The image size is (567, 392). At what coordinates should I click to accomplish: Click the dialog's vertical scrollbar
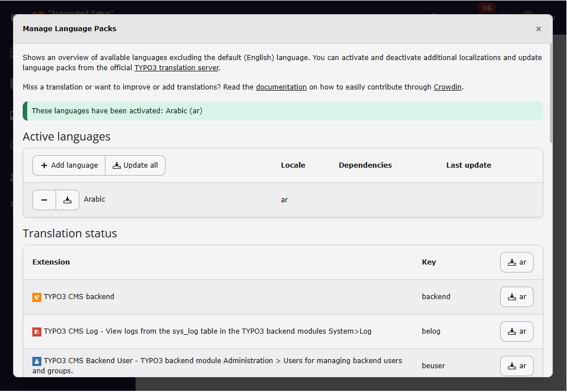click(x=551, y=93)
